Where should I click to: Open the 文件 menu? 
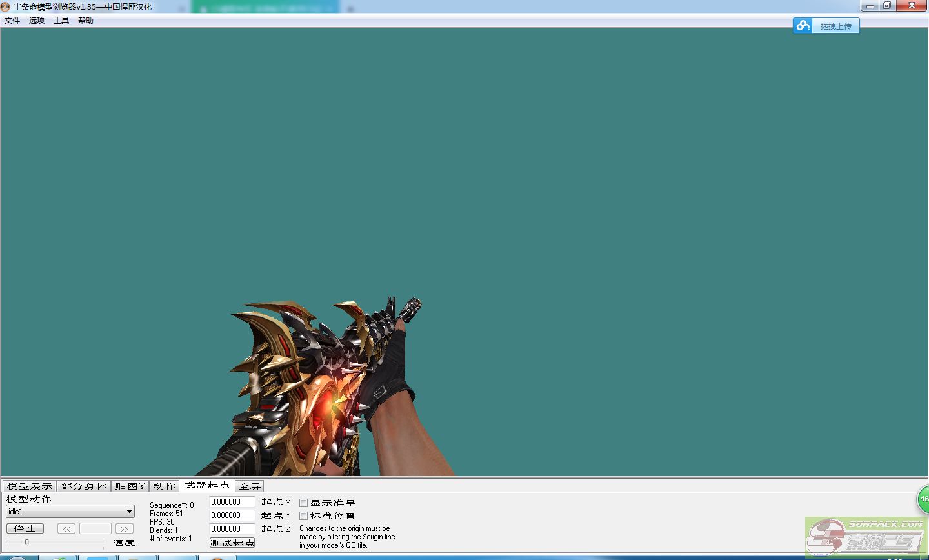tap(12, 21)
